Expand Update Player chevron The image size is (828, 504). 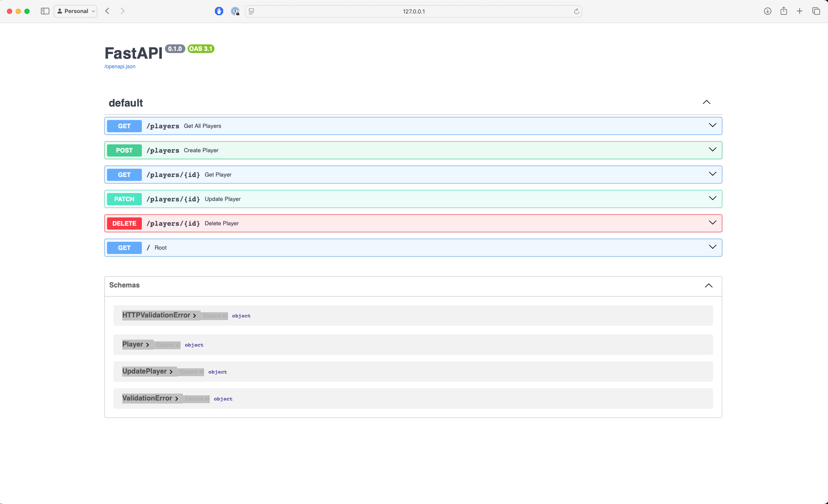click(713, 198)
